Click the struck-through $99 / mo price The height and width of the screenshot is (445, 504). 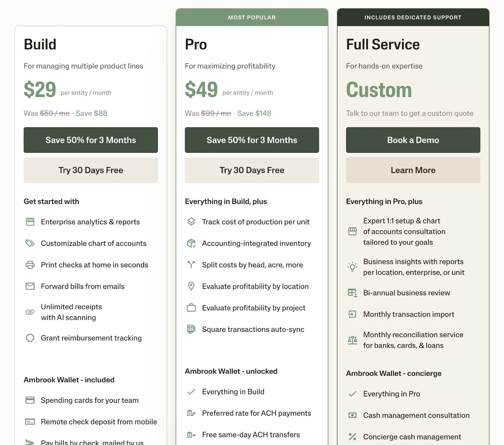coord(216,113)
